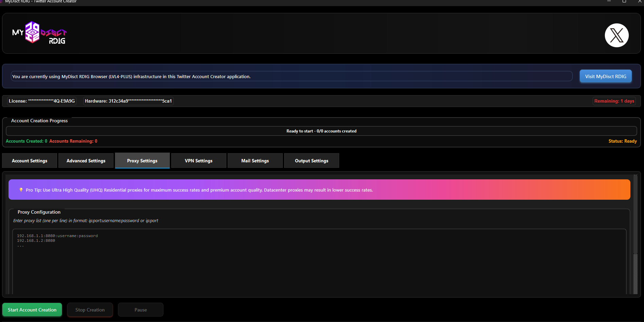This screenshot has height=322, width=644.
Task: Click the proxy format hint text
Action: (86, 221)
